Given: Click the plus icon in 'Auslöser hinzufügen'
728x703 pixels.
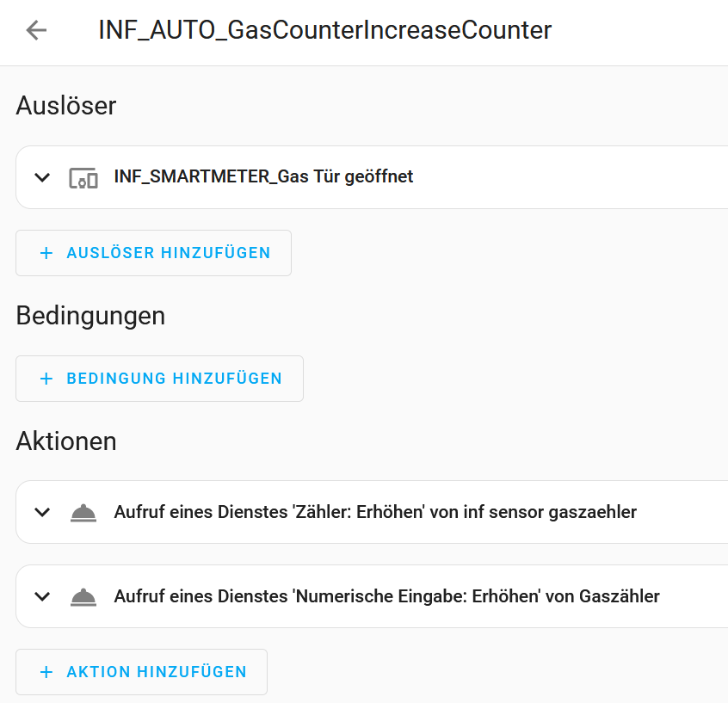Looking at the screenshot, I should pyautogui.click(x=46, y=253).
